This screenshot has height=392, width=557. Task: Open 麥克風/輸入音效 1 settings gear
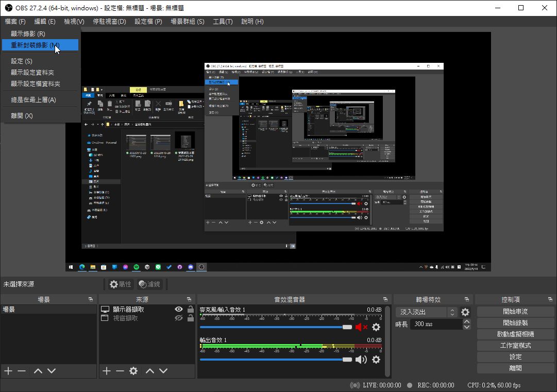(376, 327)
